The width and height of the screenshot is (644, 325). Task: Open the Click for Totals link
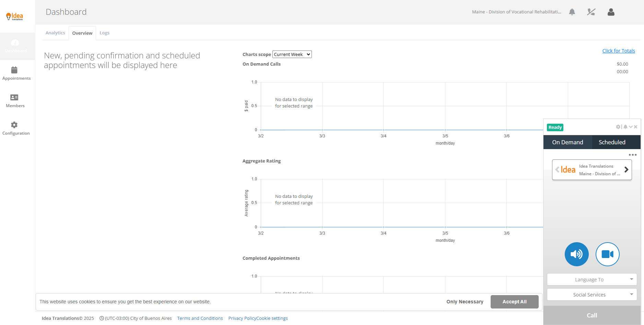click(618, 51)
